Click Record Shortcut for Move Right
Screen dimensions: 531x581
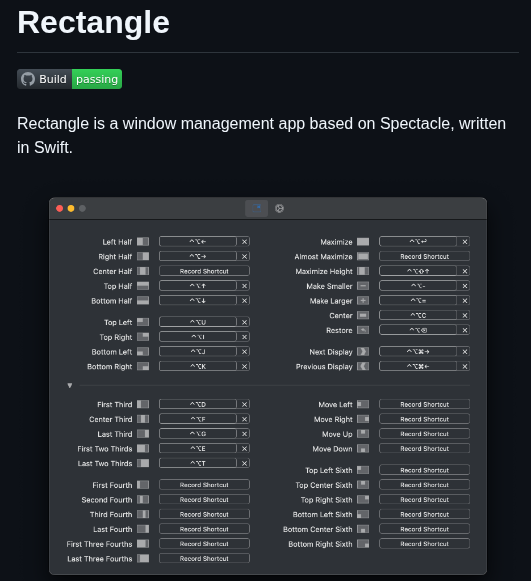[424, 419]
